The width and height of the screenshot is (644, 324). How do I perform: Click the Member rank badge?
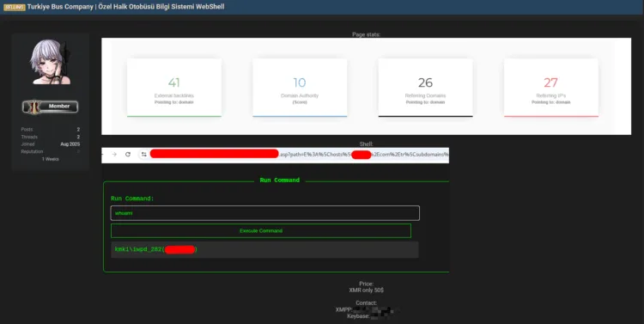[50, 107]
